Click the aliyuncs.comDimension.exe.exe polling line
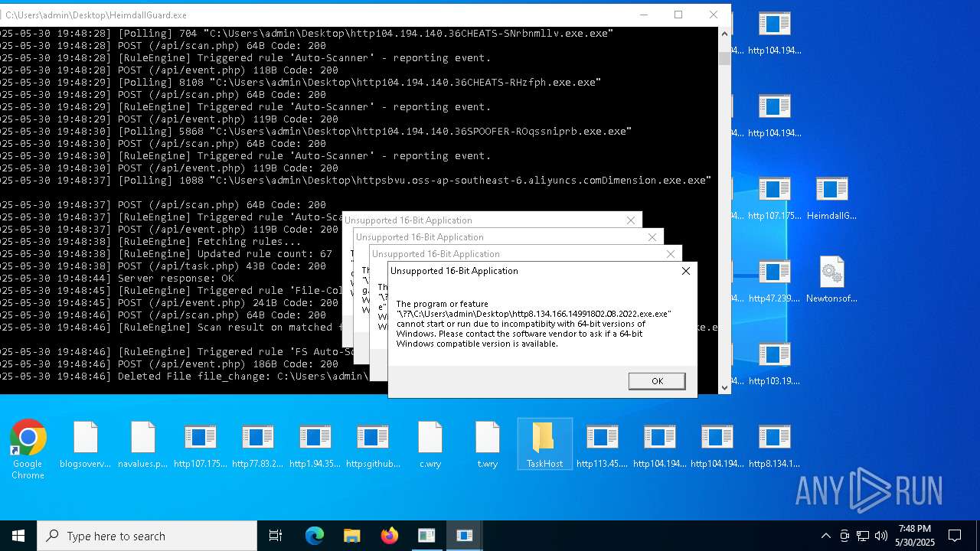This screenshot has width=980, height=551. click(x=356, y=181)
